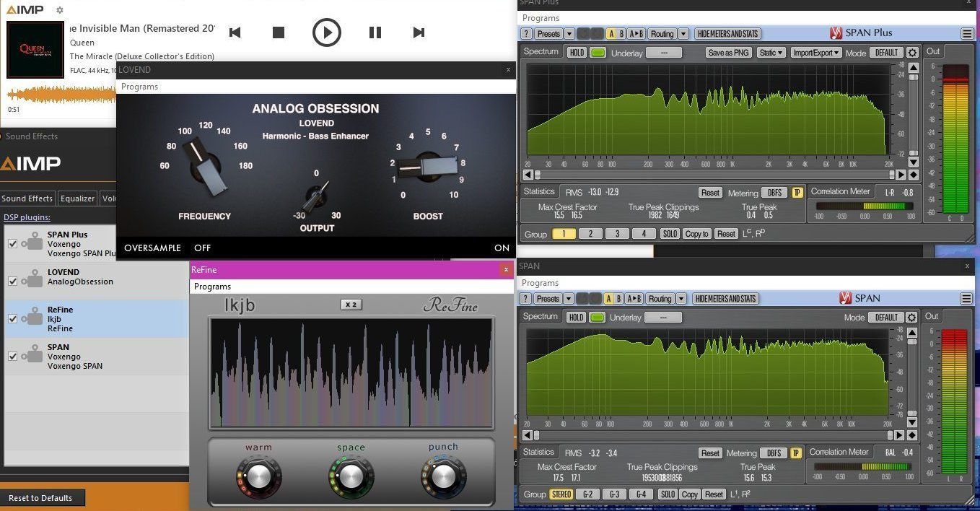Open SPAN main menu hamburger icon
Screen dimensions: 980x511
967,299
